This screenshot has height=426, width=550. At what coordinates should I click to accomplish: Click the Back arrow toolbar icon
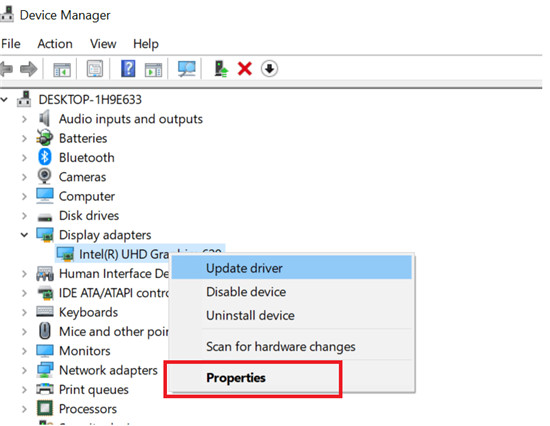[x=6, y=69]
